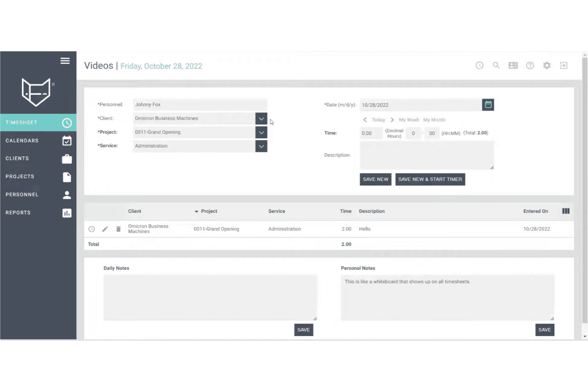Open Projects in sidebar
The image size is (588, 392).
[x=39, y=177]
